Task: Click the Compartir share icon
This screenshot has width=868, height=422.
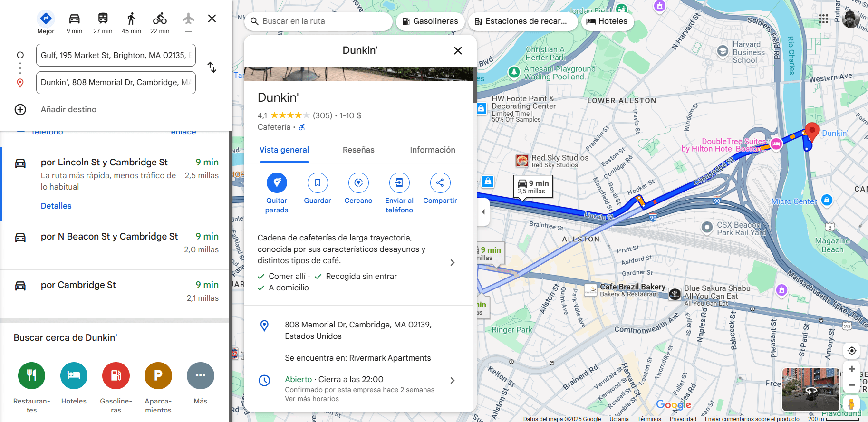Action: 440,182
